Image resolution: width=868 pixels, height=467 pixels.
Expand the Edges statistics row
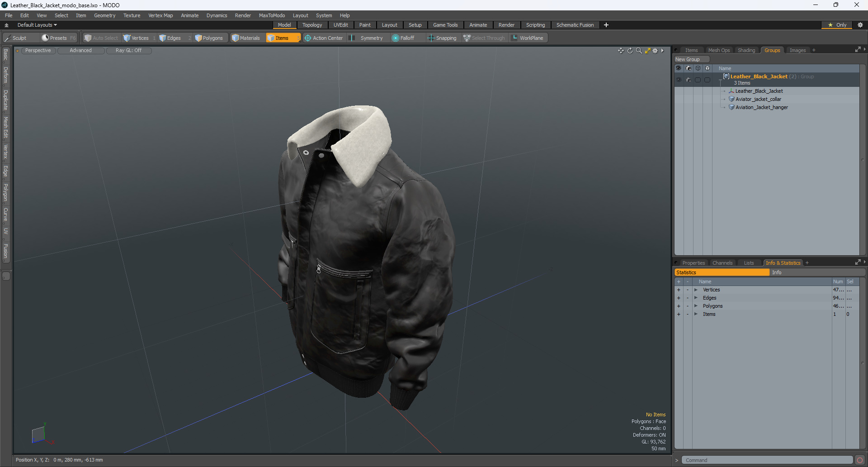coord(696,298)
